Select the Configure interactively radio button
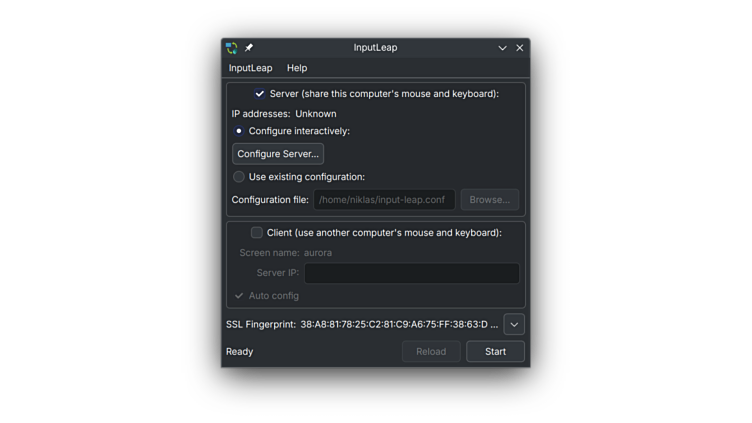Image resolution: width=752 pixels, height=423 pixels. coord(239,131)
